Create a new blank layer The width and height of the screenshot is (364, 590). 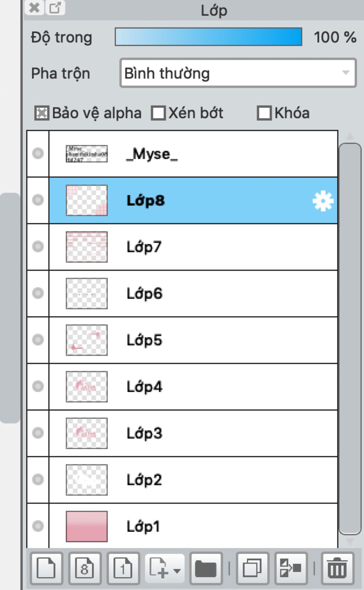pos(46,568)
